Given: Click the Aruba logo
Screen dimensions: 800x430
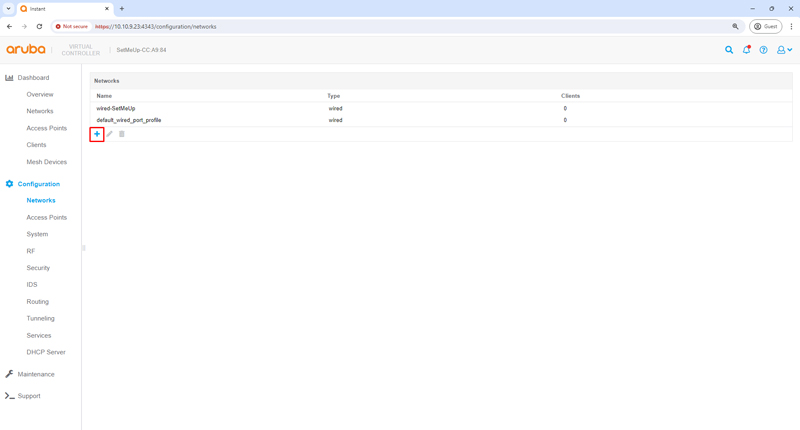Looking at the screenshot, I should (26, 49).
